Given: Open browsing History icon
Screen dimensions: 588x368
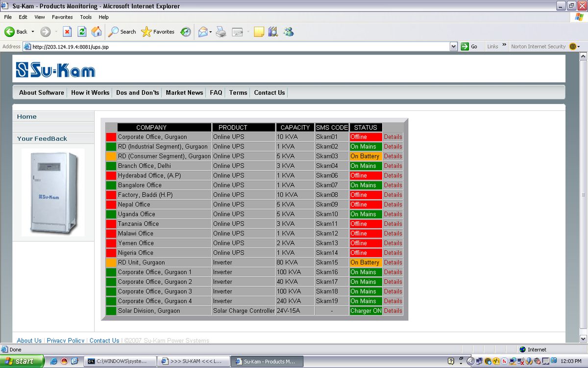Looking at the screenshot, I should coord(185,32).
